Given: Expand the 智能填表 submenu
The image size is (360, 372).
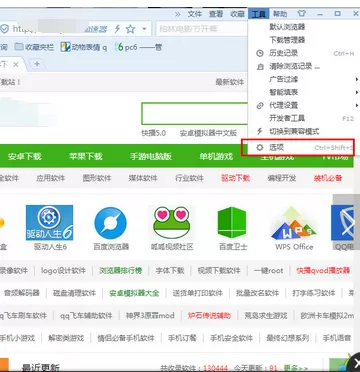Looking at the screenshot, I should [x=283, y=92].
